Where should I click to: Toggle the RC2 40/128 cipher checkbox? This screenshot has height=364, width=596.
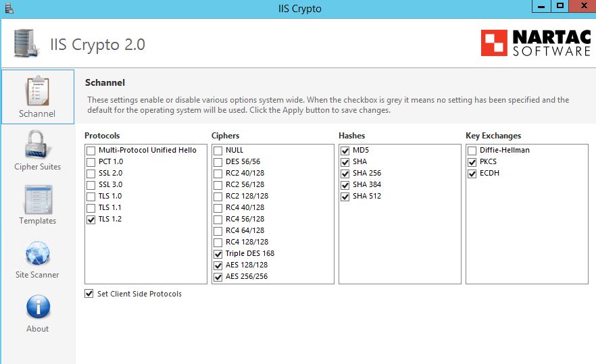(x=218, y=174)
